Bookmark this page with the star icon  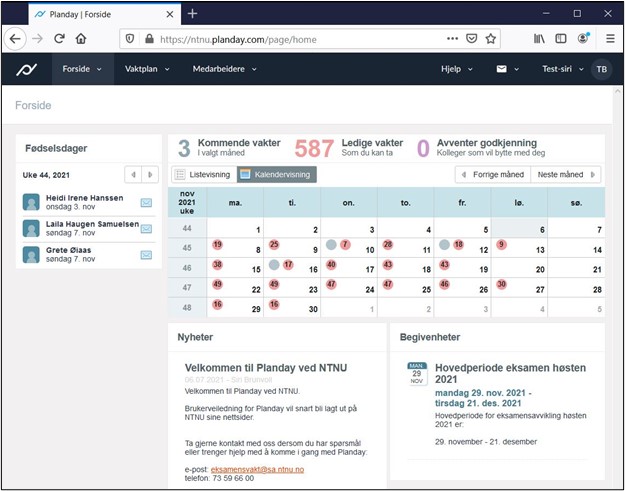pyautogui.click(x=490, y=39)
